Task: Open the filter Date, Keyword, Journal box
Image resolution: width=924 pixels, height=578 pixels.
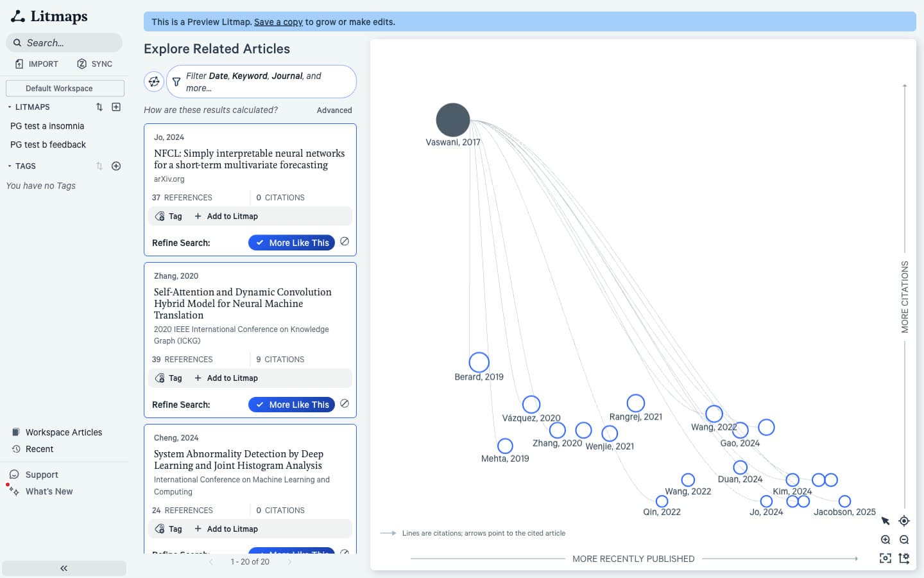Action: 261,82
